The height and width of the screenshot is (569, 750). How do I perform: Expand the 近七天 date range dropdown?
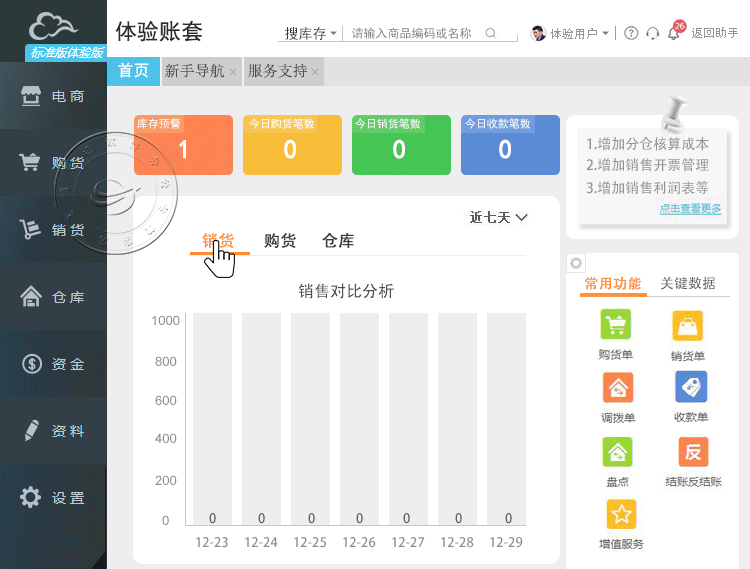coord(498,217)
